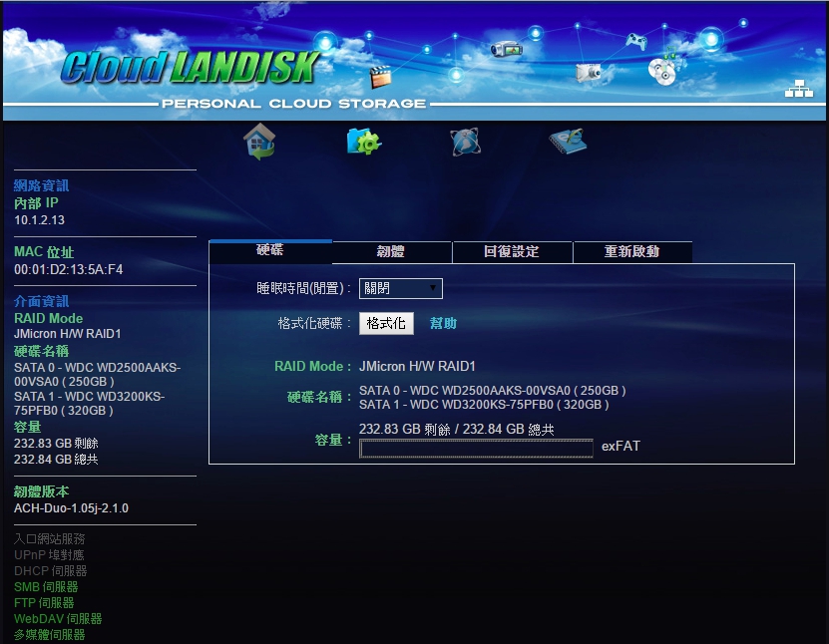Click the 格式化 button
This screenshot has width=829, height=644.
coord(386,323)
